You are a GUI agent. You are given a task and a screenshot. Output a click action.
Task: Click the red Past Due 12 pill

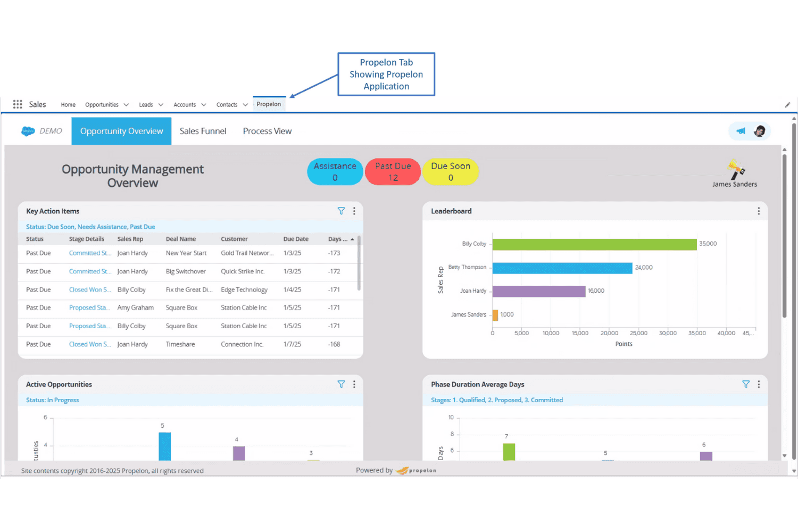click(393, 172)
